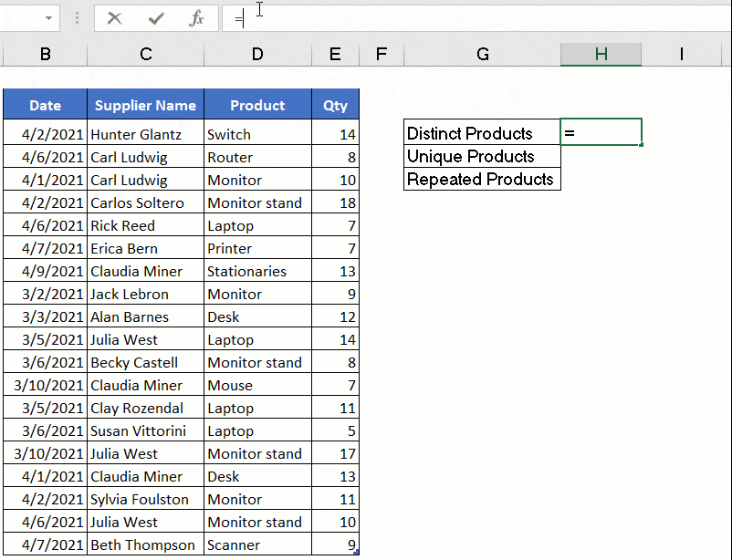
Task: Click inside the formula bar
Action: pyautogui.click(x=365, y=18)
